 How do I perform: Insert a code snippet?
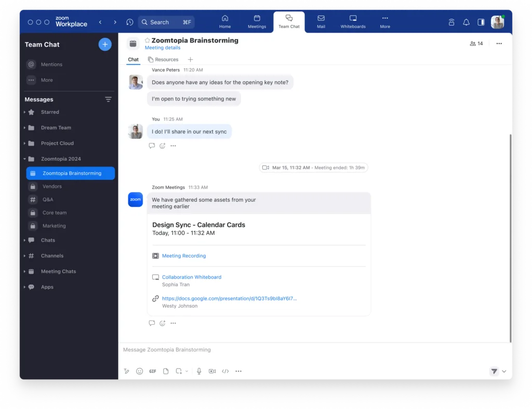(x=225, y=372)
